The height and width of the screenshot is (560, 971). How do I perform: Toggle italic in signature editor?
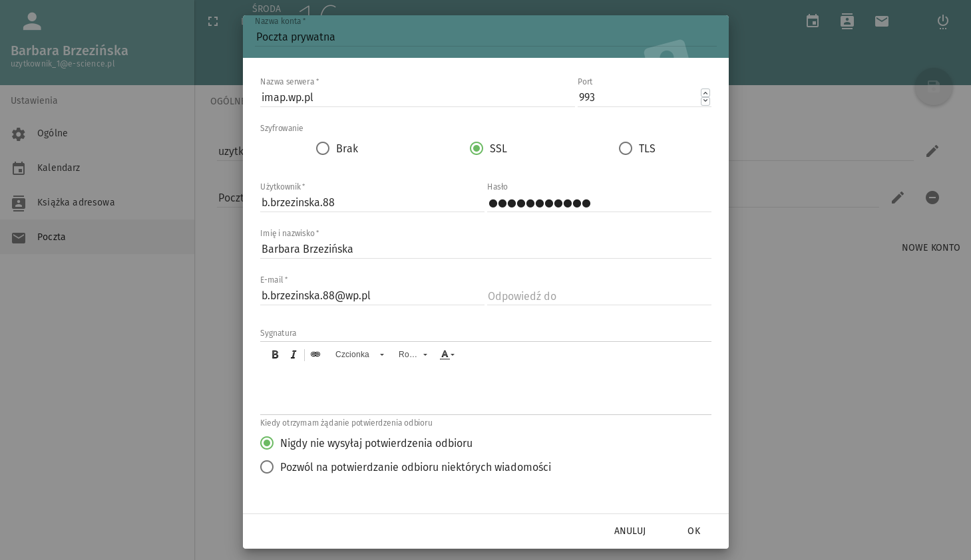click(293, 354)
